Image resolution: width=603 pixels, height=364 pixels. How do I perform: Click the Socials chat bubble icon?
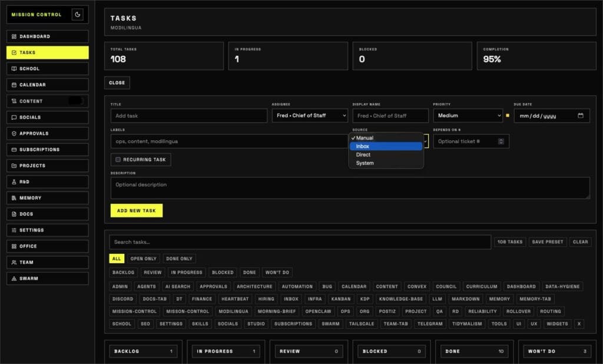tap(14, 117)
